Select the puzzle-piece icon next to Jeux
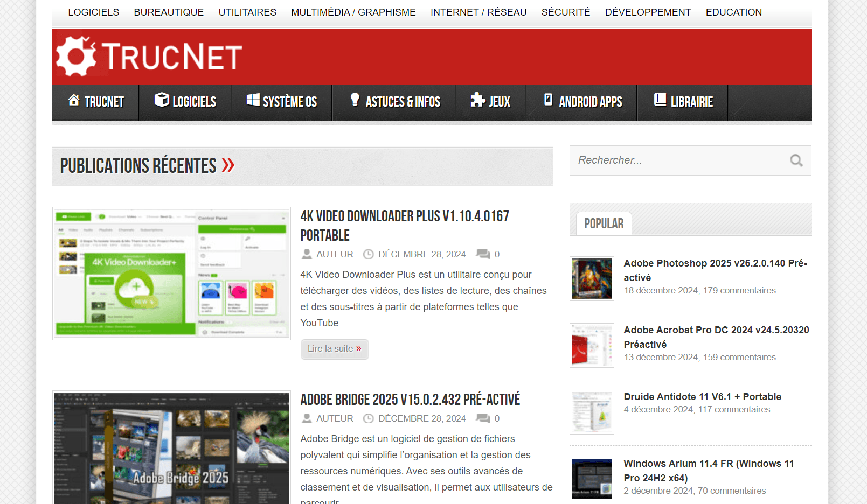The height and width of the screenshot is (504, 867). click(476, 100)
